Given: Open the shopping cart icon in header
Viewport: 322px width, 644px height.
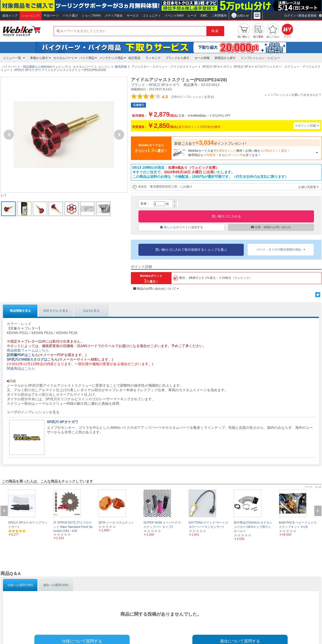Looking at the screenshot, I should tap(244, 29).
